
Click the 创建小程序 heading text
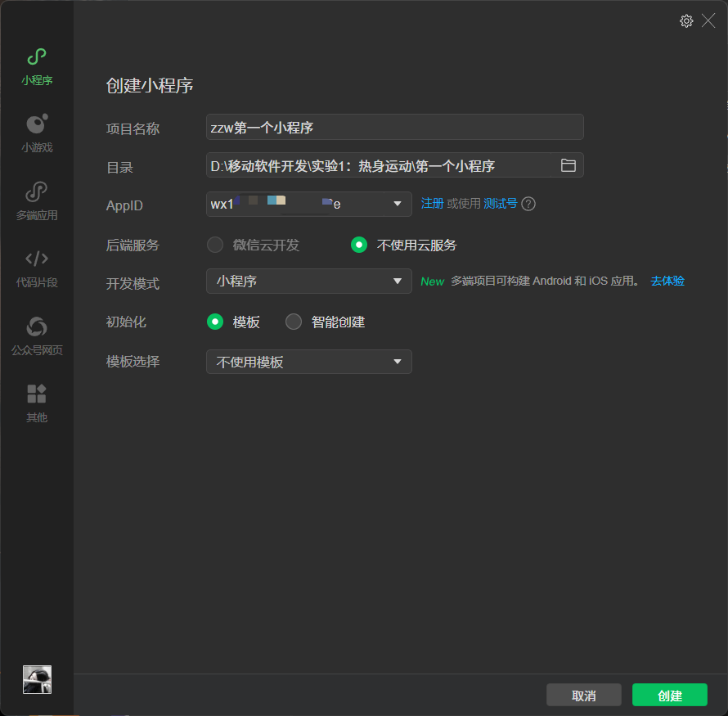(150, 85)
